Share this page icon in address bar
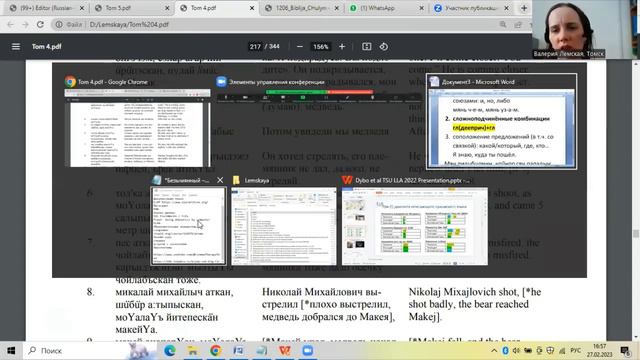Image resolution: width=640 pixels, height=360 pixels. 518,24
